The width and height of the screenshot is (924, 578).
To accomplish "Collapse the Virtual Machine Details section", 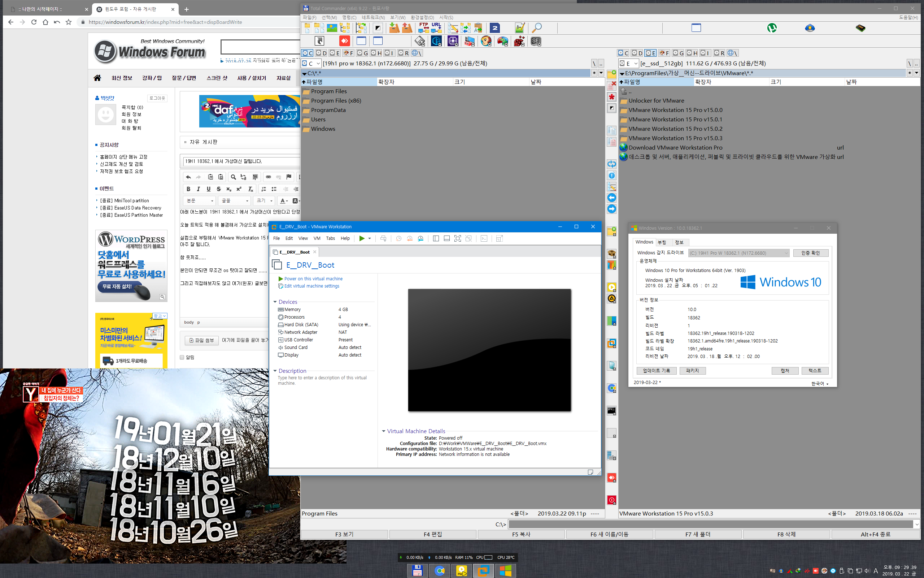I will tap(384, 431).
